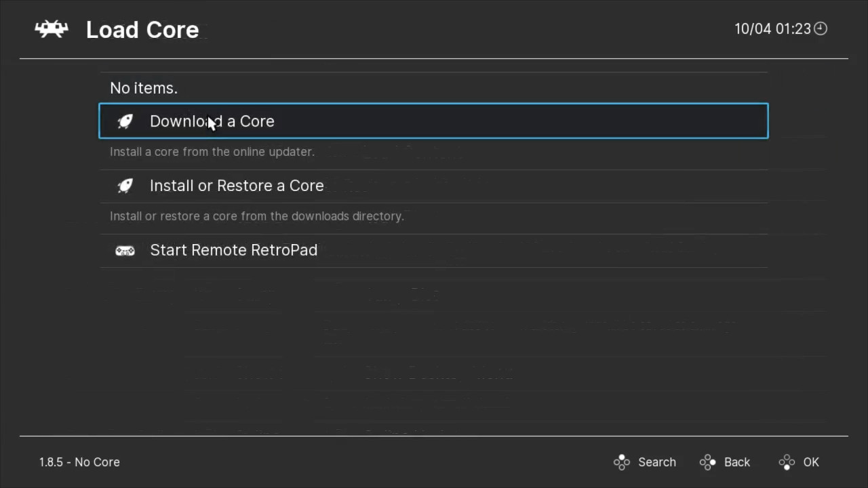Open Install or Restore a Core
Image resolution: width=868 pixels, height=488 pixels.
click(x=237, y=186)
